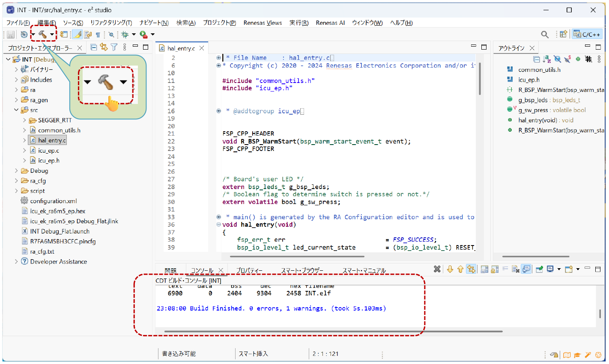Toggle Hide Fields in Outline toolbar
The width and height of the screenshot is (609, 364).
coord(557,59)
